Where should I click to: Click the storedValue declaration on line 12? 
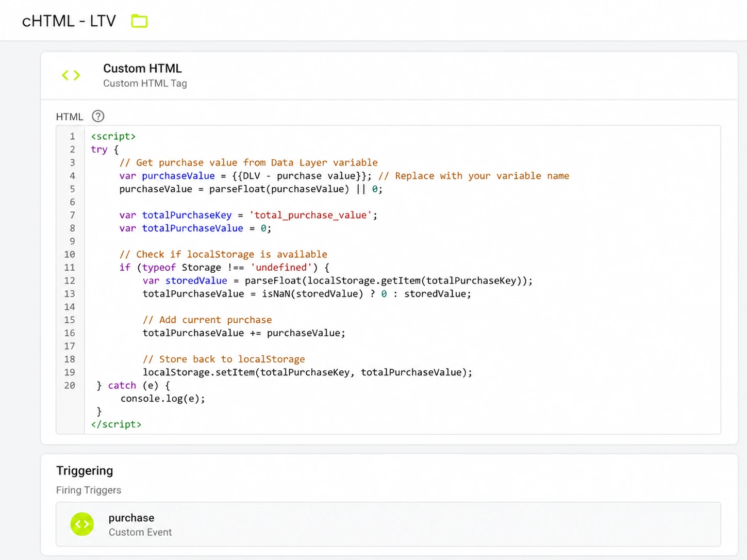coord(338,281)
